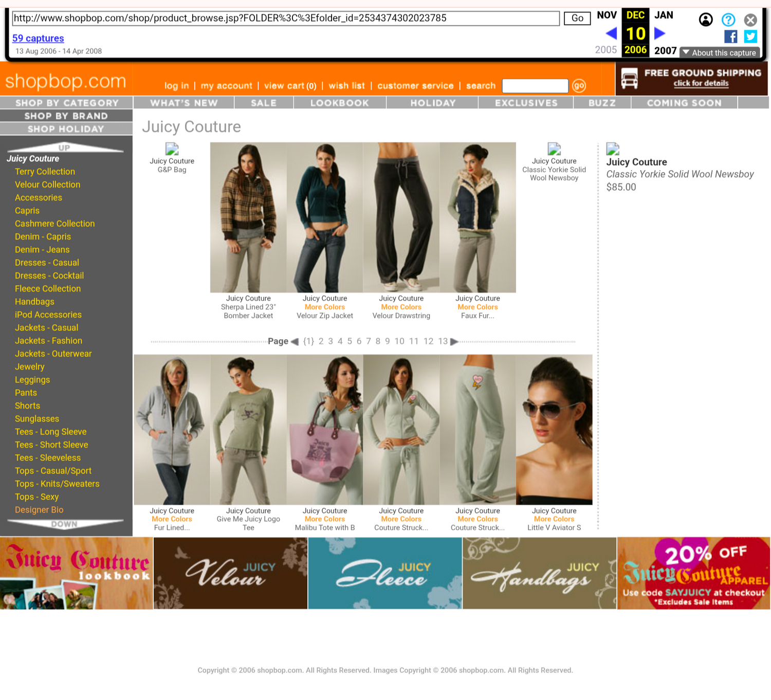Image resolution: width=771 pixels, height=700 pixels.
Task: Open Juicy Couture lookbook banner
Action: [x=77, y=574]
